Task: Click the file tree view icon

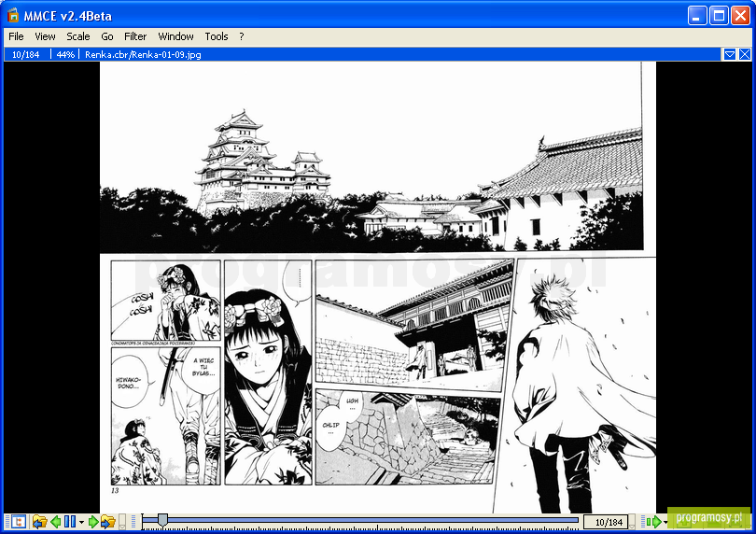Action: point(19,522)
